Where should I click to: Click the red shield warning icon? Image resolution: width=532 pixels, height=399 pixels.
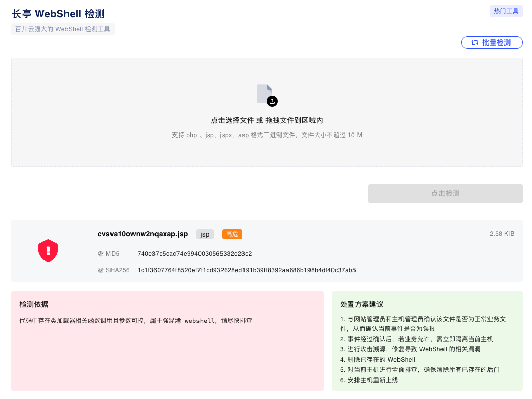point(48,251)
